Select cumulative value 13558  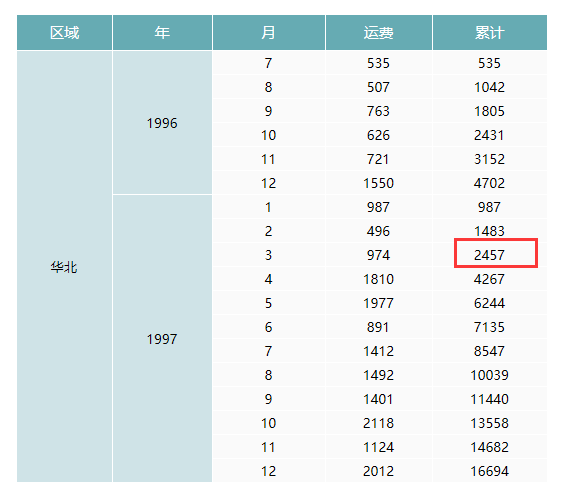point(489,423)
